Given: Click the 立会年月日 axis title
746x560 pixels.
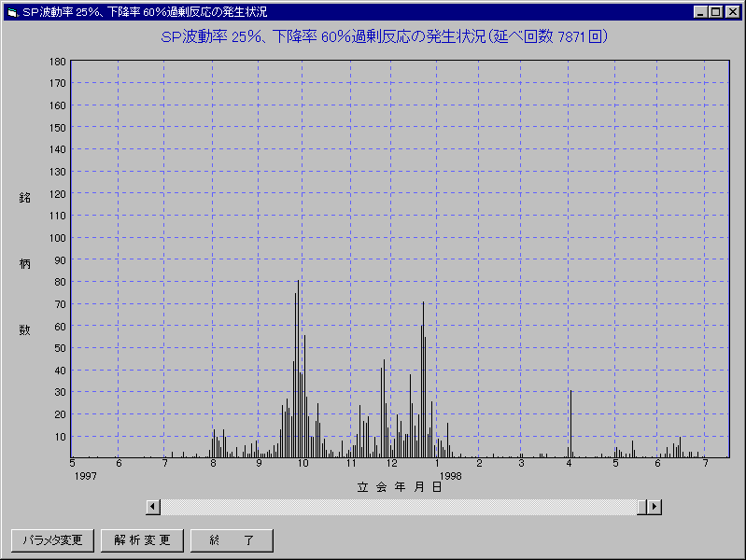Looking at the screenshot, I should pos(400,487).
